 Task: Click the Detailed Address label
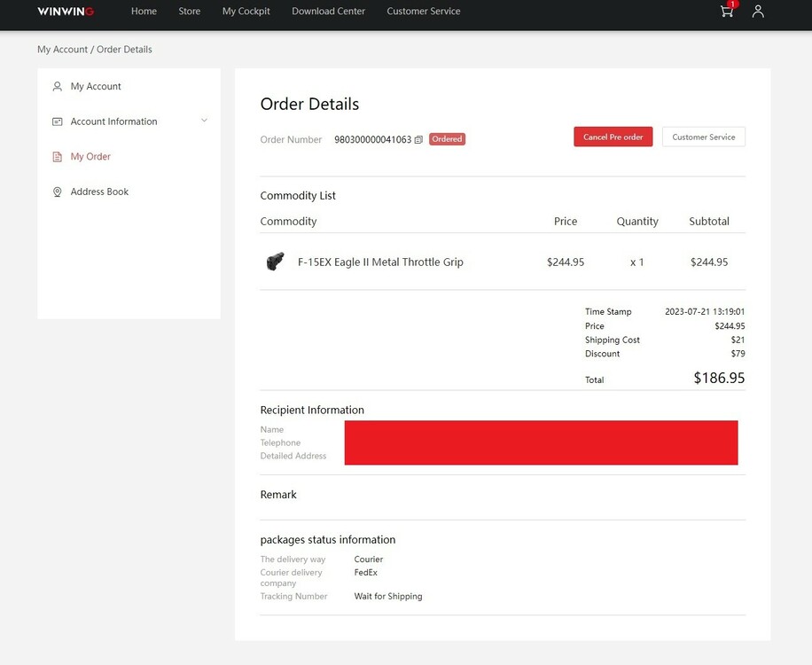(x=293, y=456)
